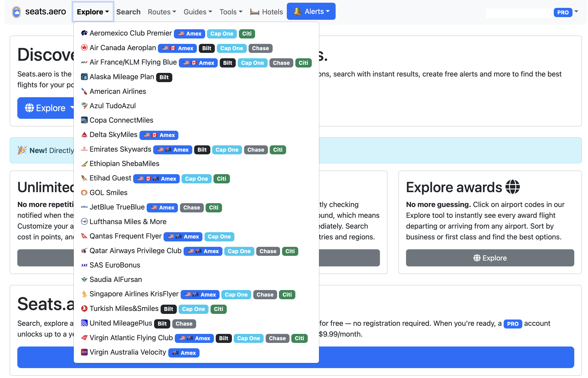Click the Delta SkyMiles triangle icon
Screen dimensions: 588x378
(84, 135)
